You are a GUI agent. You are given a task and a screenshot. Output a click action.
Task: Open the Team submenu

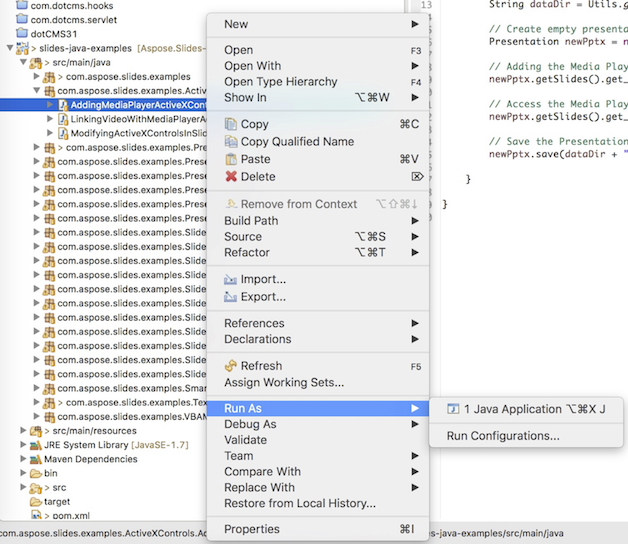click(x=318, y=456)
